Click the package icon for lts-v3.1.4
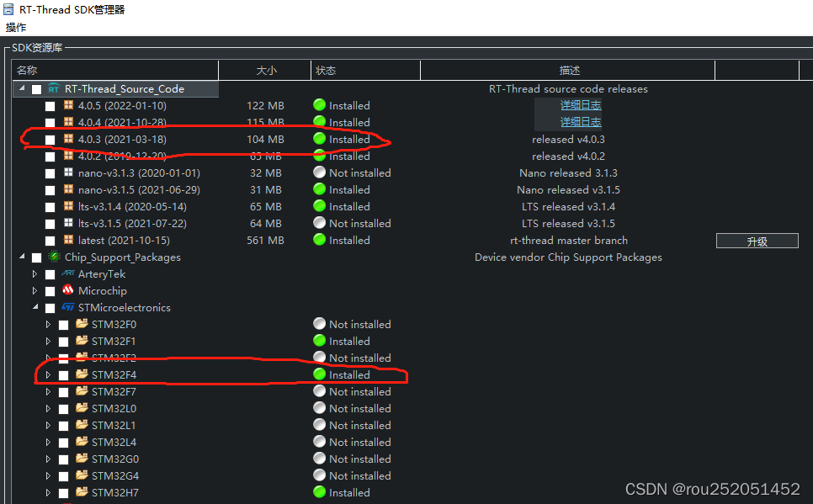 tap(68, 206)
